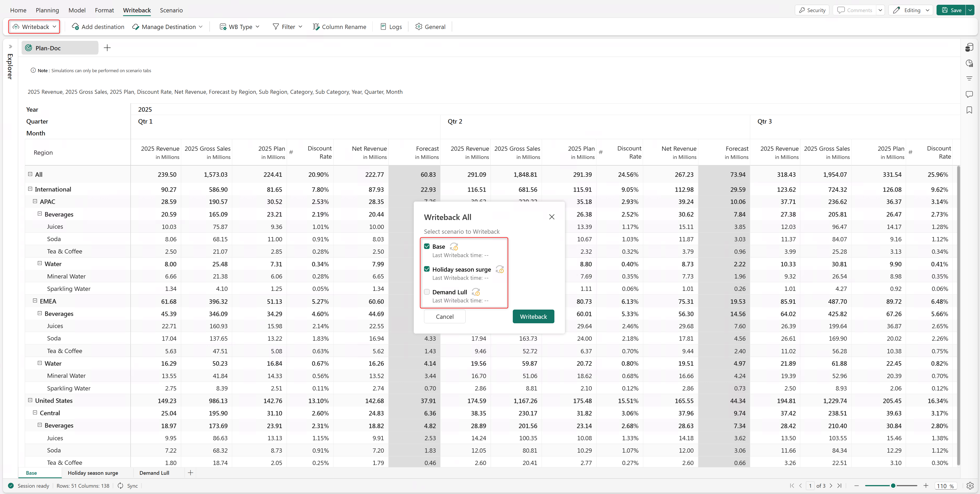
Task: Click the zoom slider handle
Action: pyautogui.click(x=893, y=486)
